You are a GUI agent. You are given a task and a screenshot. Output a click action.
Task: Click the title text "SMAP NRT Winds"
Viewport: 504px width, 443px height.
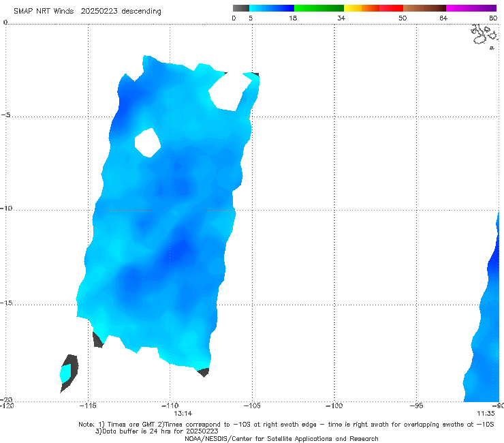tap(44, 11)
